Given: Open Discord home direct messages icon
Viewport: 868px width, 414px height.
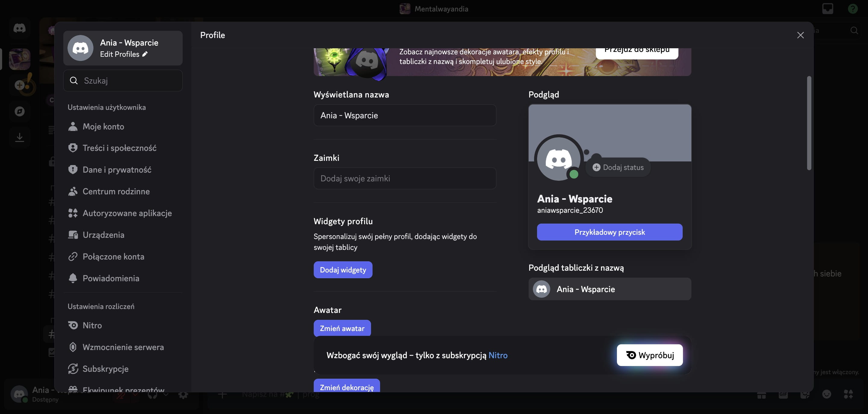Looking at the screenshot, I should pos(20,28).
